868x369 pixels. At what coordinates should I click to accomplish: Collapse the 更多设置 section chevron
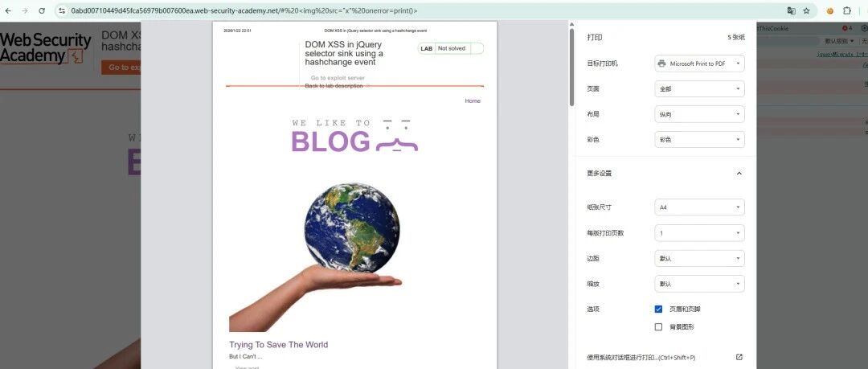coord(739,174)
